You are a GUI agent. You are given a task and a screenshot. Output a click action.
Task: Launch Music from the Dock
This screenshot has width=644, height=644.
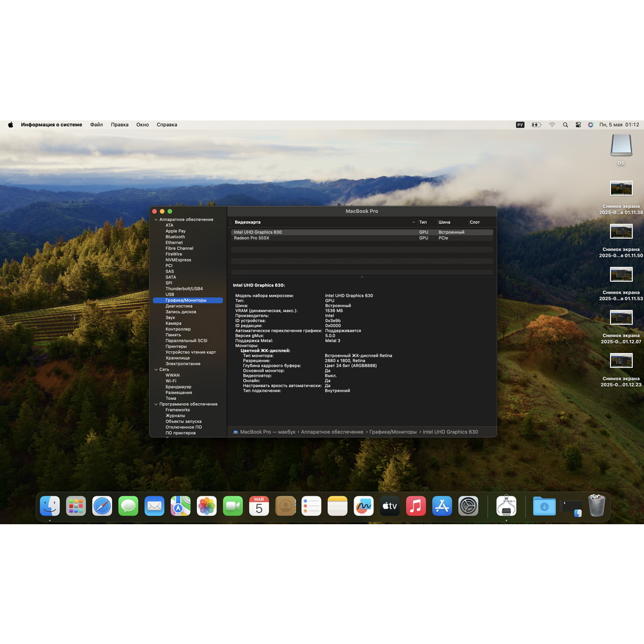pos(416,506)
